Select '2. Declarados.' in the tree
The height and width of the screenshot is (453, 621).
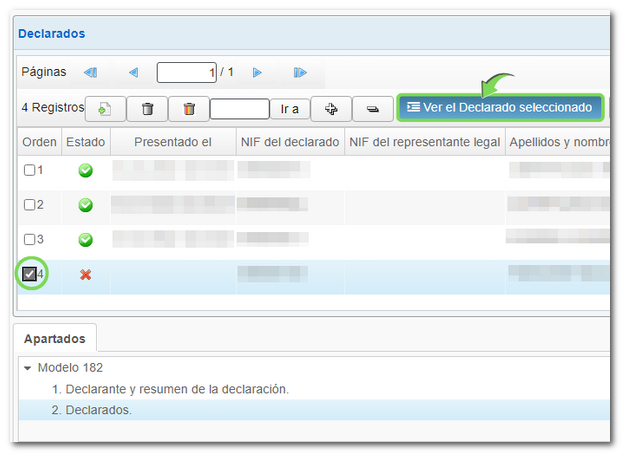(x=92, y=410)
